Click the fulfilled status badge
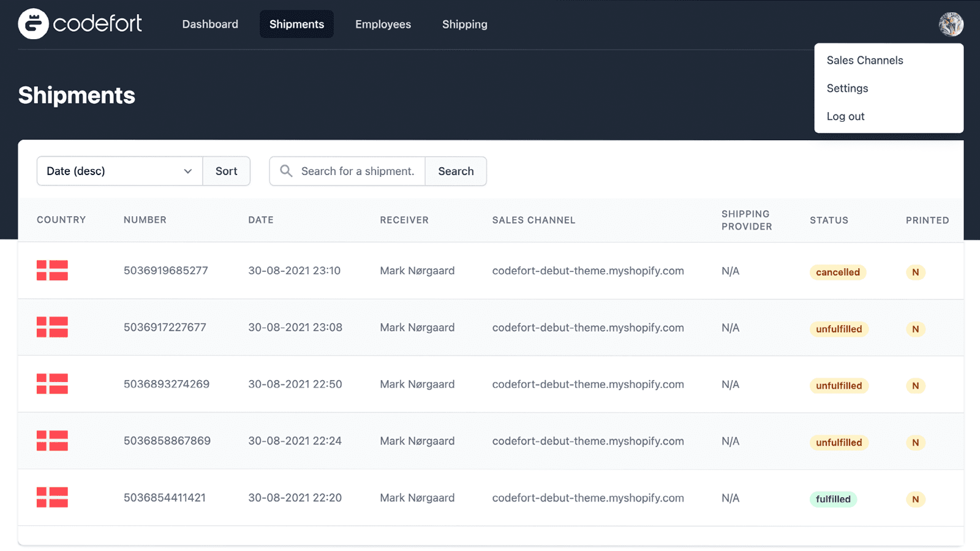980x551 pixels. tap(833, 499)
